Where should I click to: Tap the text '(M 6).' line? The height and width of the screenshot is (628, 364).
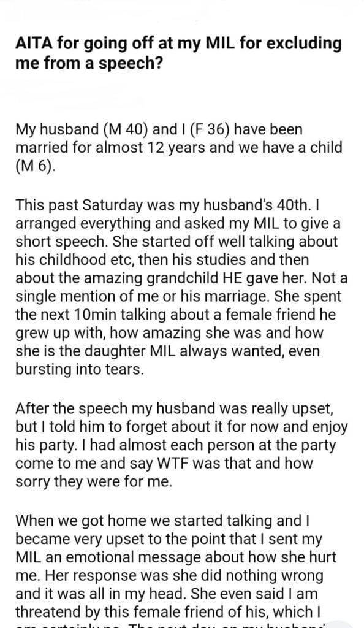[34, 166]
